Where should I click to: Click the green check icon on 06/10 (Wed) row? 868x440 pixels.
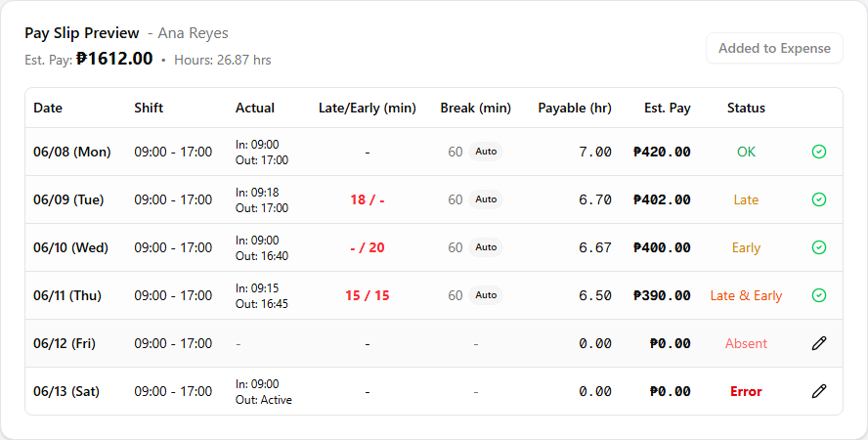(x=819, y=247)
